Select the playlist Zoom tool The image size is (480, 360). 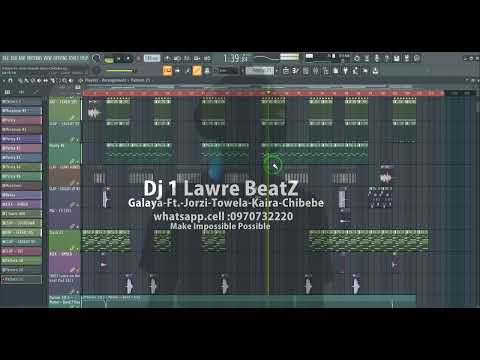coord(64,80)
